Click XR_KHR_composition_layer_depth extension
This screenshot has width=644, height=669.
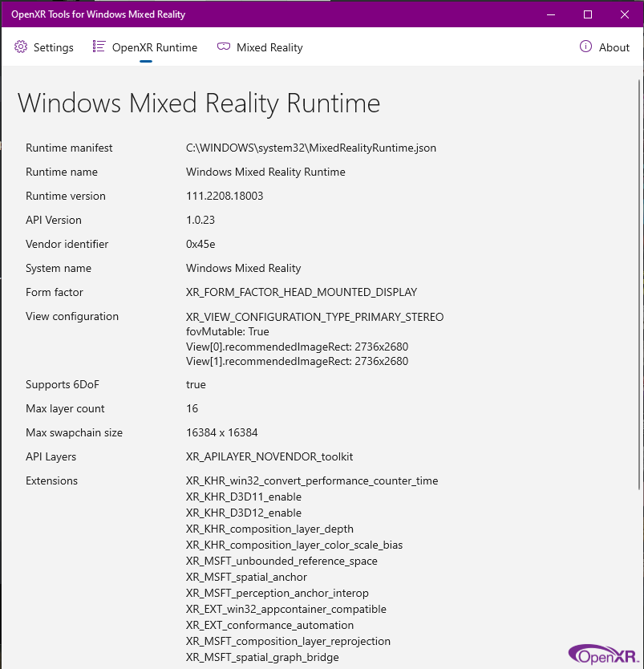(x=269, y=529)
